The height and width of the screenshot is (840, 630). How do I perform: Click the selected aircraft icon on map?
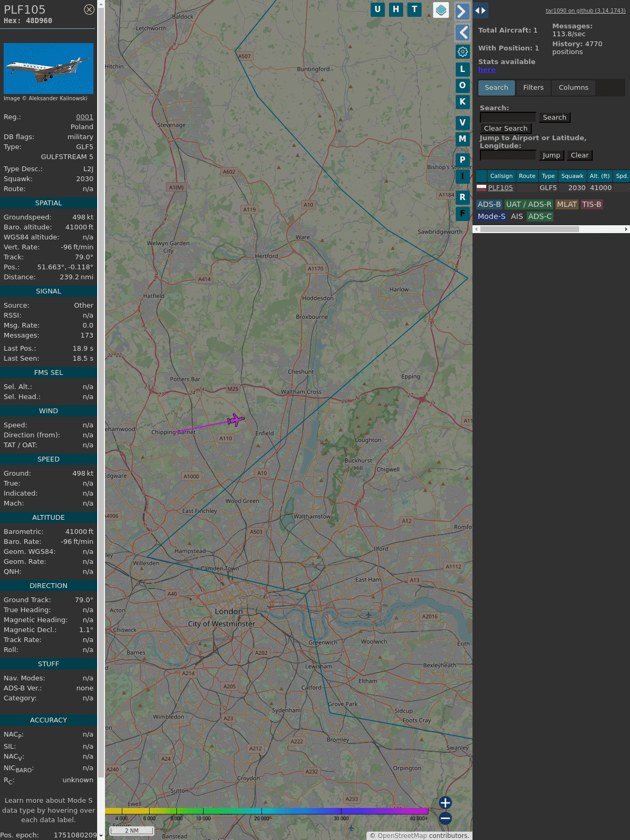point(235,419)
